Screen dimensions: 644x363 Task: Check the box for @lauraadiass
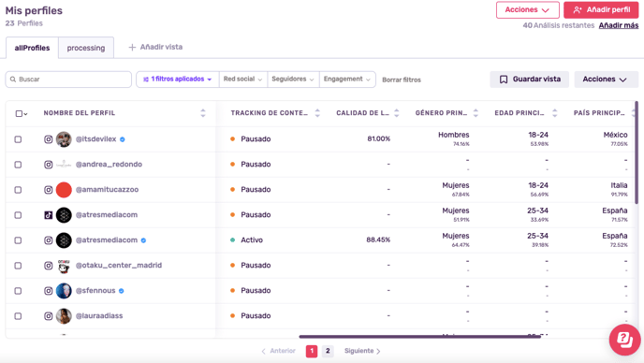coord(18,316)
